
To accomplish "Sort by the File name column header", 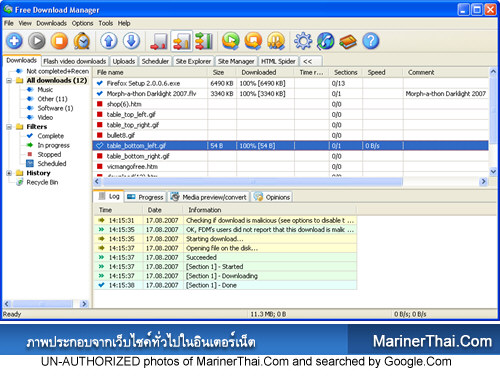I will [x=150, y=72].
